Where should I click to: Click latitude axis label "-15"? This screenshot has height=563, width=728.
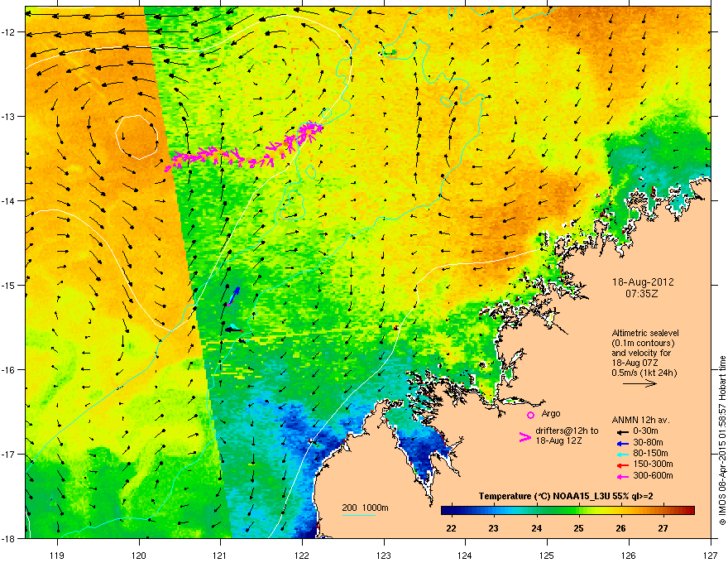[9, 285]
